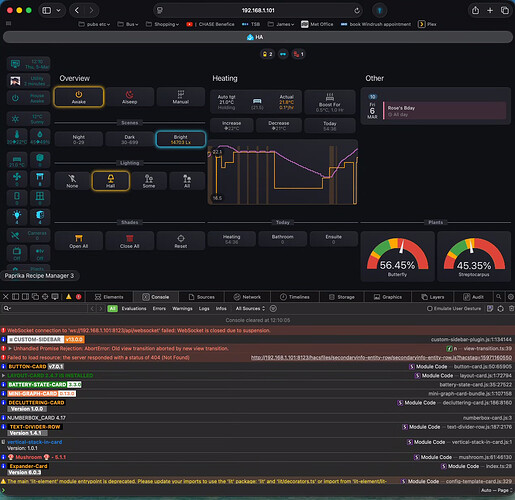Image resolution: width=515 pixels, height=500 pixels.
Task: Open the All Sources dropdown
Action: tap(250, 309)
